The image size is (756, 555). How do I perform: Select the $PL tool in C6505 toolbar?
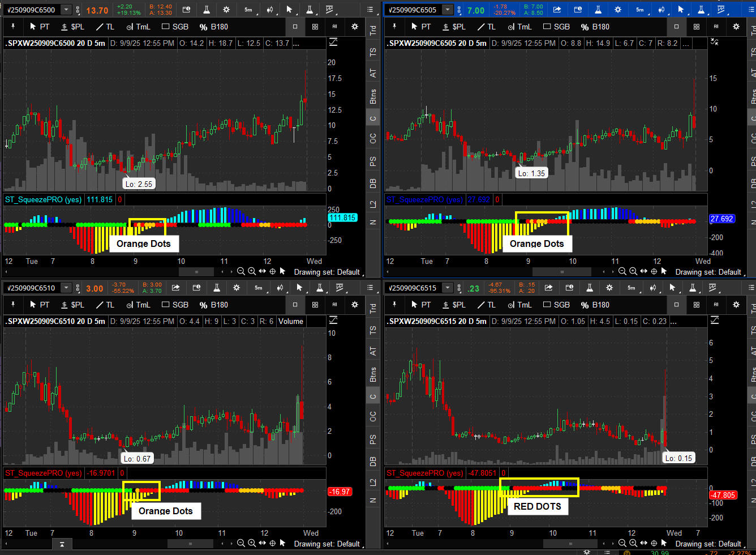[454, 27]
